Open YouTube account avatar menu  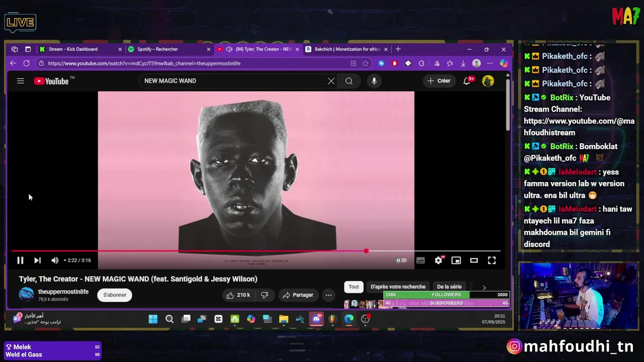pyautogui.click(x=488, y=81)
